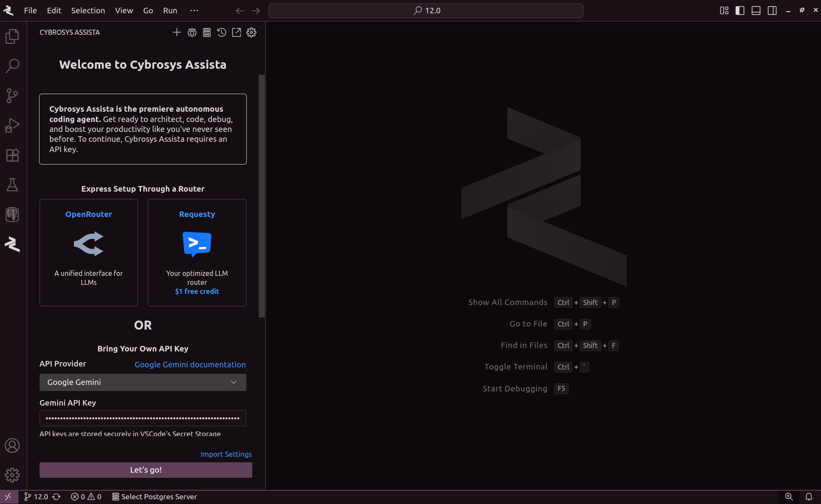
Task: Synchronize changes icon in status bar
Action: tap(56, 497)
